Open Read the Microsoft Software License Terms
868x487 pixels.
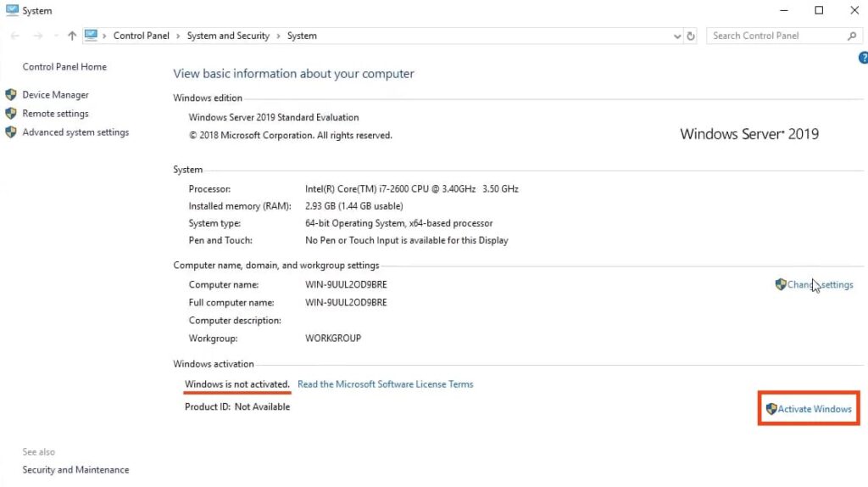point(385,384)
